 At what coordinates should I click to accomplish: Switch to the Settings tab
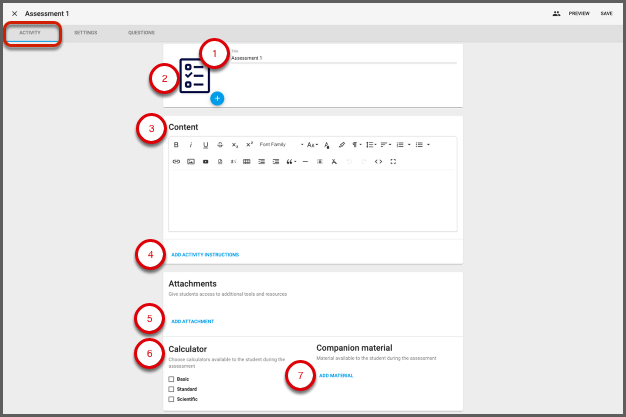pyautogui.click(x=85, y=33)
